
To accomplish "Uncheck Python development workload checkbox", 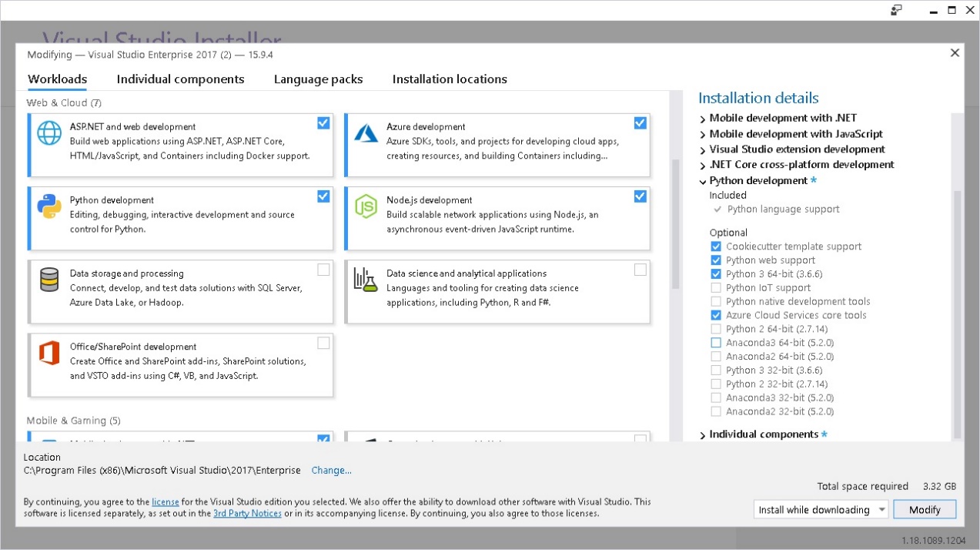I will click(x=323, y=196).
